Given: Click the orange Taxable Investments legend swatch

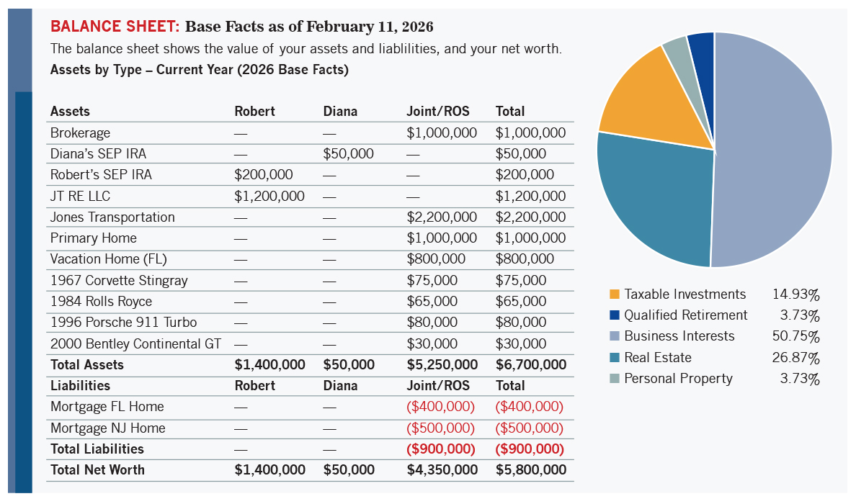Looking at the screenshot, I should [x=615, y=294].
